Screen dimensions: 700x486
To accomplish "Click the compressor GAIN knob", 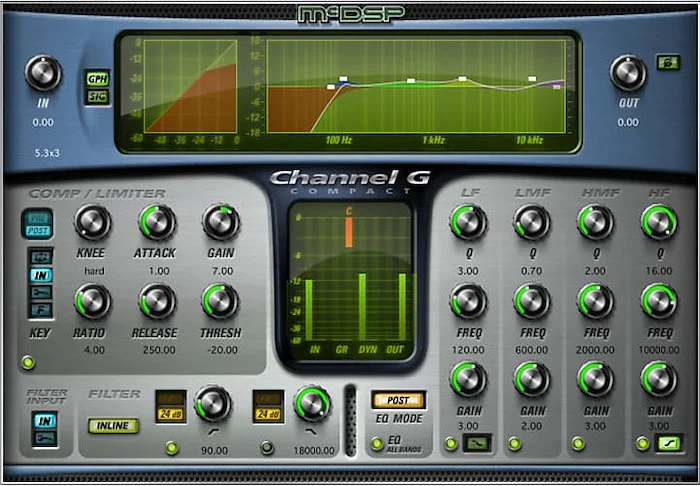I will point(221,222).
